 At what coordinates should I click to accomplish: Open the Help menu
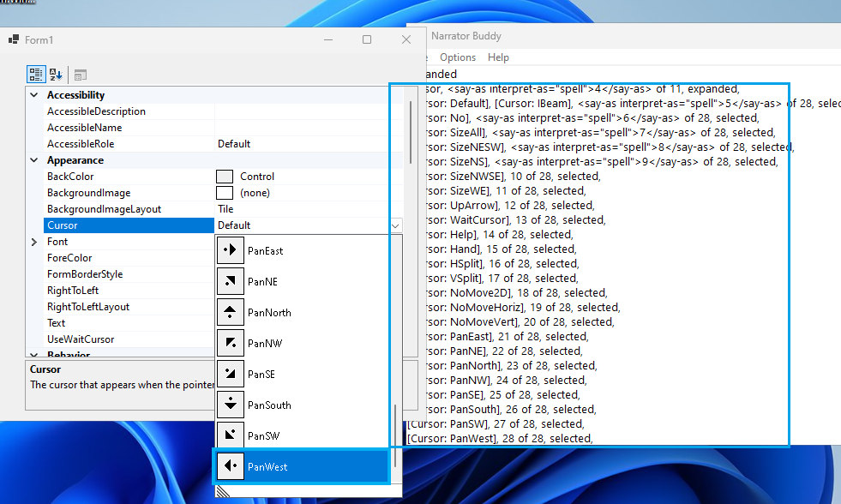click(498, 57)
